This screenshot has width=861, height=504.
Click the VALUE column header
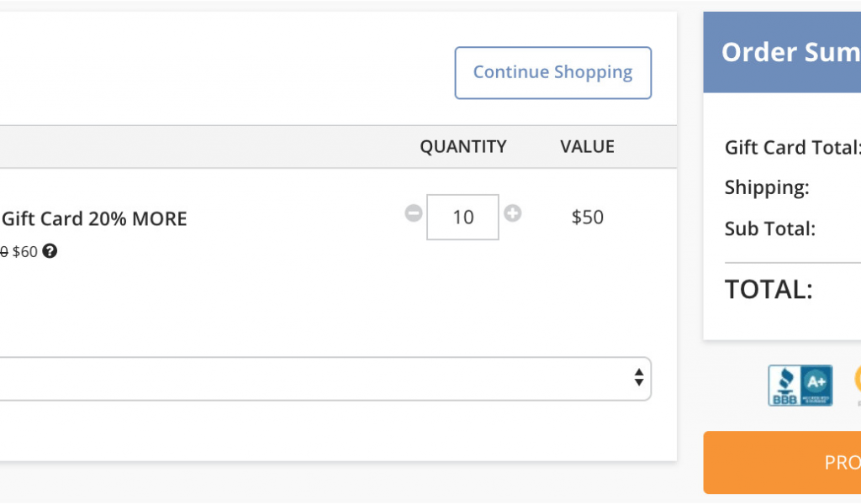[x=587, y=146]
